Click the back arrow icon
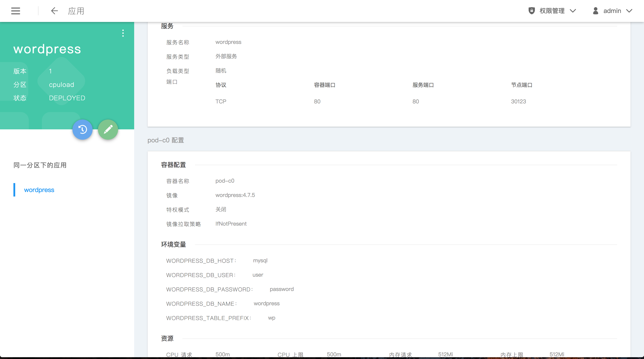Screen dimensions: 644x359 click(54, 11)
